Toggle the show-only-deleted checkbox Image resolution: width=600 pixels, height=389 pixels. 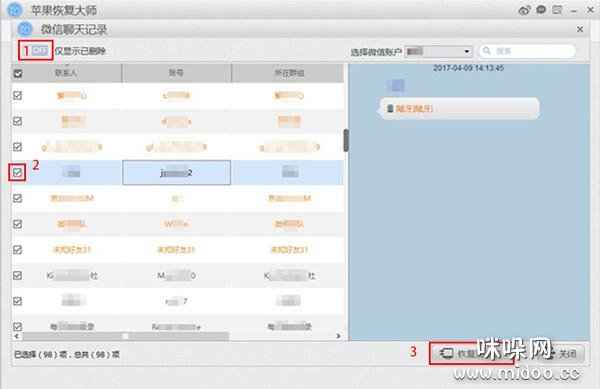(40, 50)
